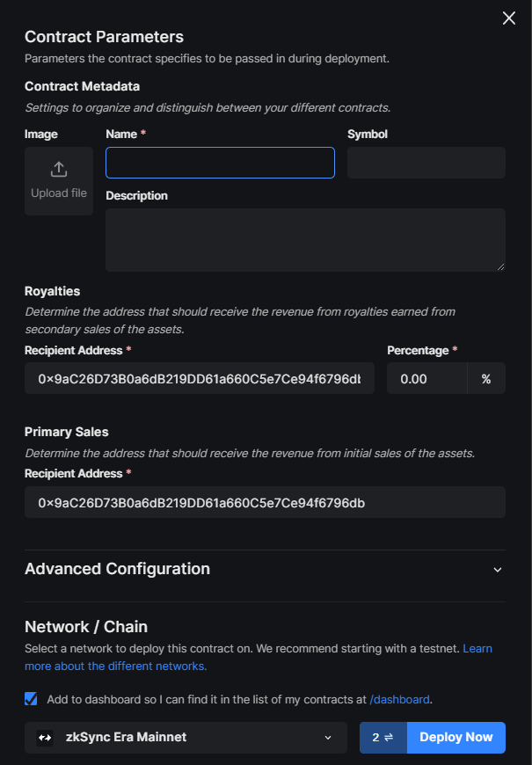The image size is (532, 765).
Task: Open the zkSync Era Mainnet network dropdown
Action: point(186,737)
